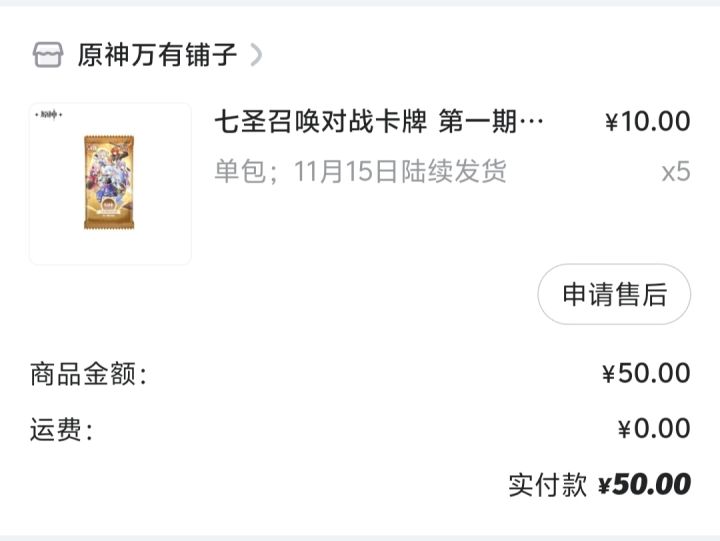Click the 运费 shipping fee label
The width and height of the screenshot is (720, 541).
(x=62, y=429)
